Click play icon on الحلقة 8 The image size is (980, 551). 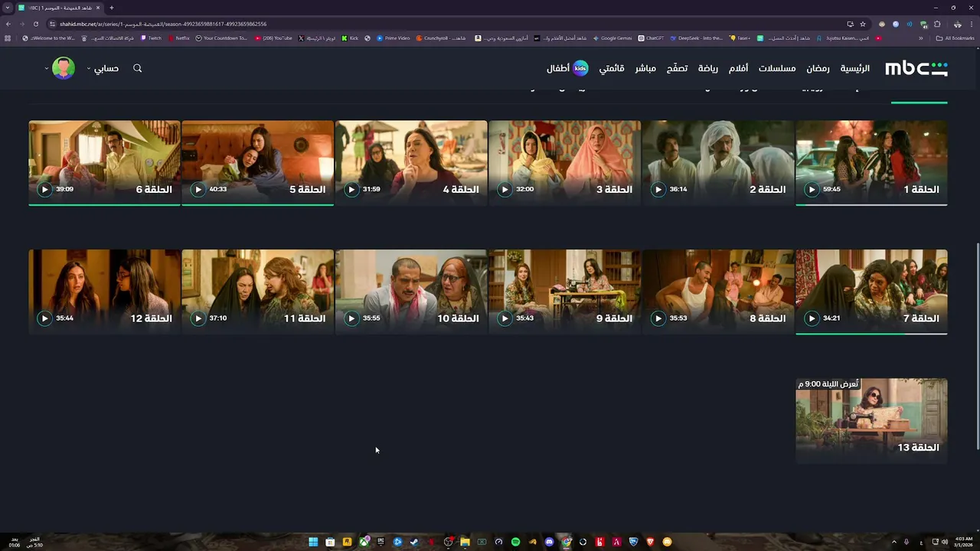point(658,318)
